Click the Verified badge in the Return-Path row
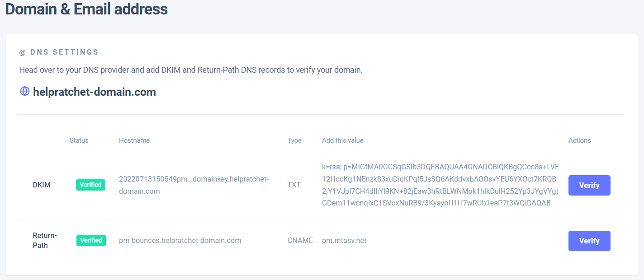The image size is (644, 280). point(90,240)
